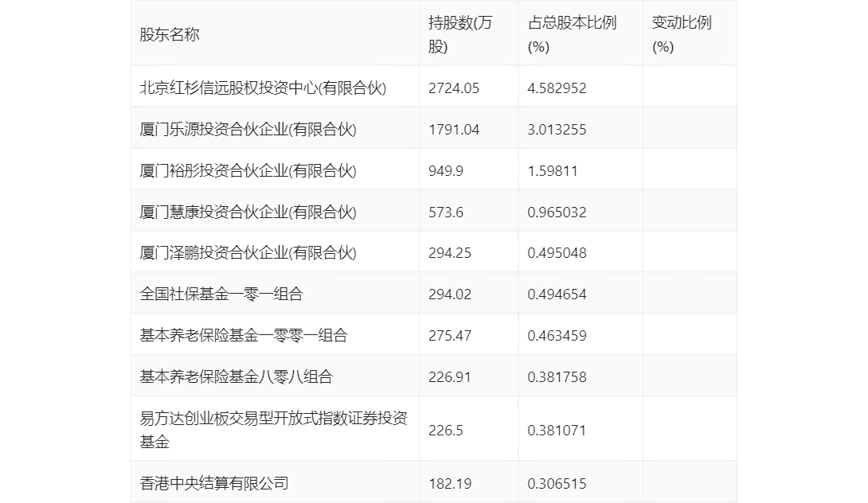Select shareholder 北京红杉信远股权投资中心(有限合伙)
This screenshot has width=868, height=503.
tap(263, 88)
